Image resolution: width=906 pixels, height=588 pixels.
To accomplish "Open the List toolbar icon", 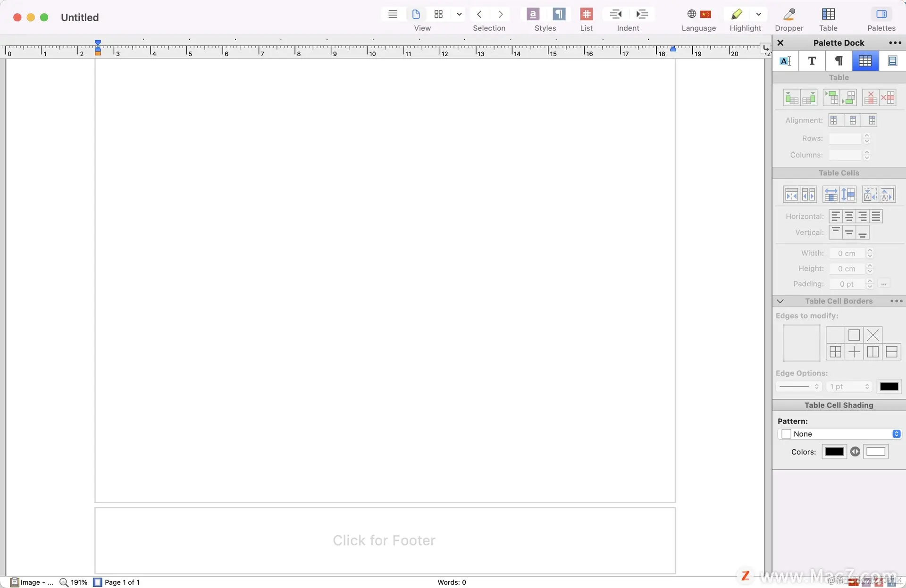I will tap(587, 14).
